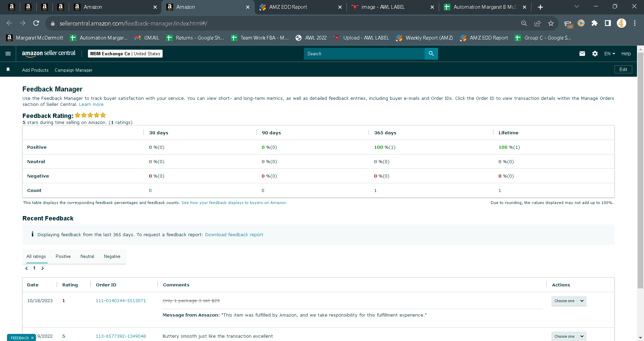Click the Edit button
The width and height of the screenshot is (644, 341).
(x=623, y=69)
